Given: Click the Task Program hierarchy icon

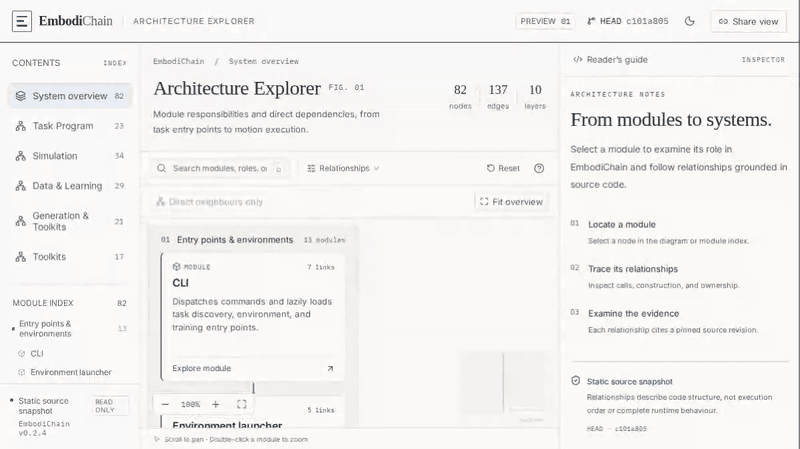Looking at the screenshot, I should pos(20,126).
